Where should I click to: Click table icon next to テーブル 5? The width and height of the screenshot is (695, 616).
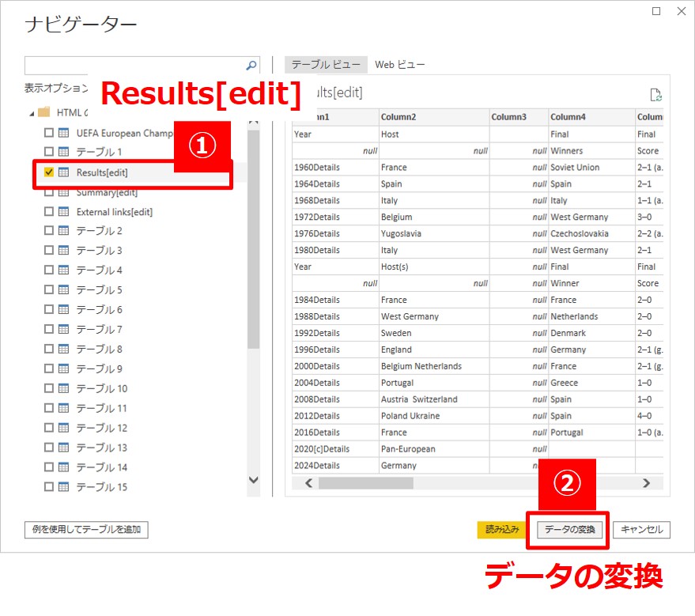64,290
